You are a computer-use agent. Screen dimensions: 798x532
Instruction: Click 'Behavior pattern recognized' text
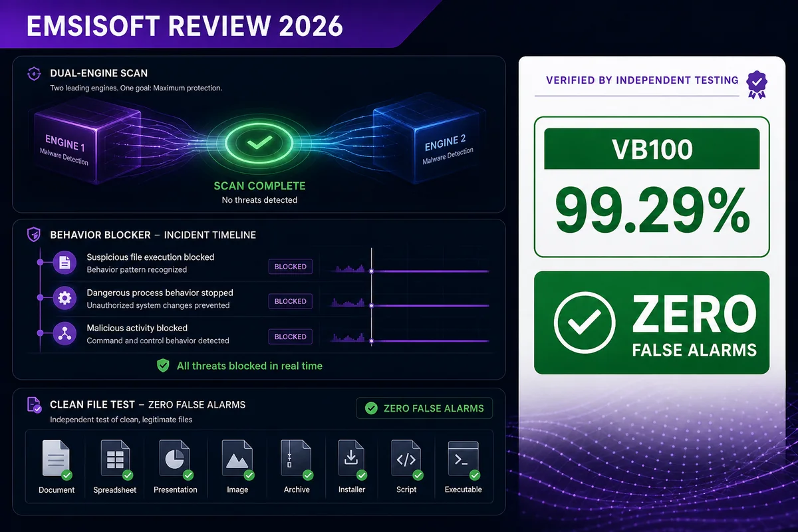click(x=136, y=270)
